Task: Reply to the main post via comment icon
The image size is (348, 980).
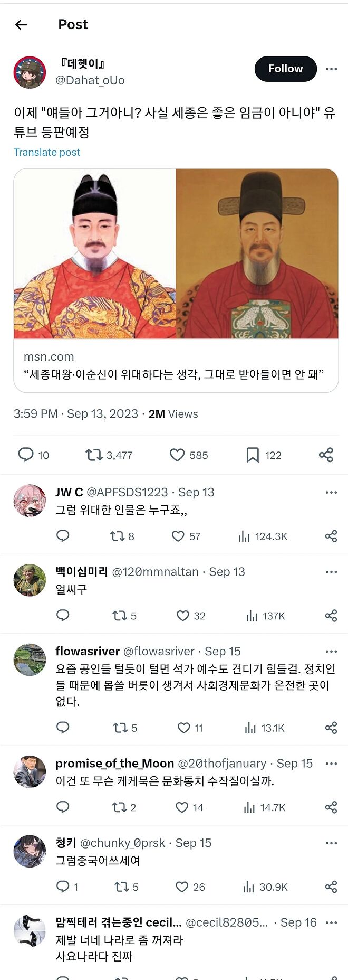Action: (x=26, y=455)
